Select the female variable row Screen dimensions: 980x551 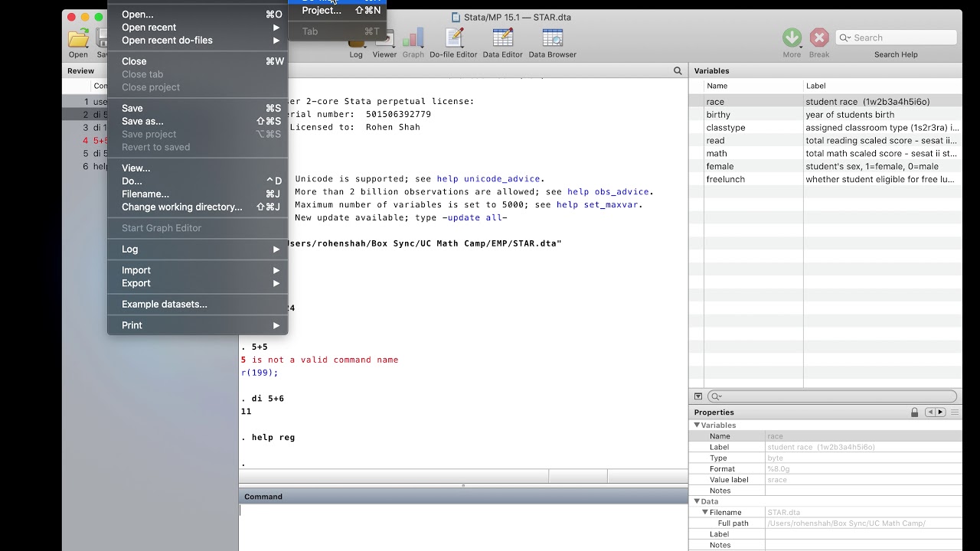coord(825,166)
